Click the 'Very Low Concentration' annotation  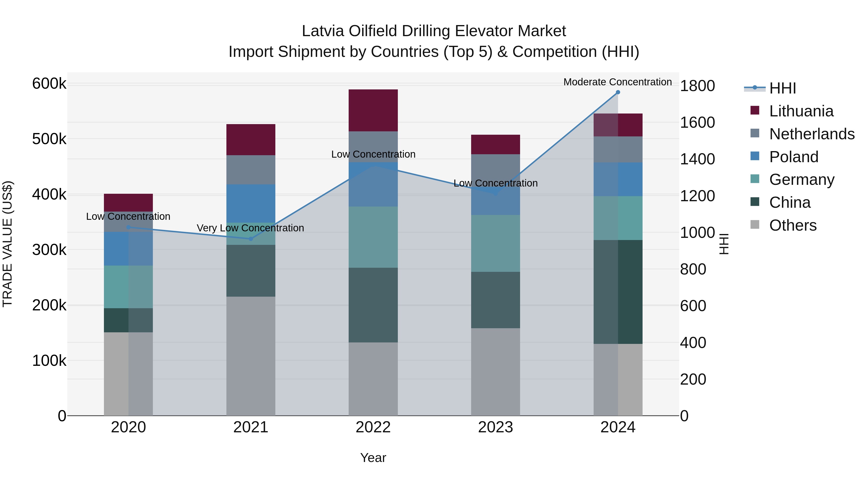pos(250,228)
